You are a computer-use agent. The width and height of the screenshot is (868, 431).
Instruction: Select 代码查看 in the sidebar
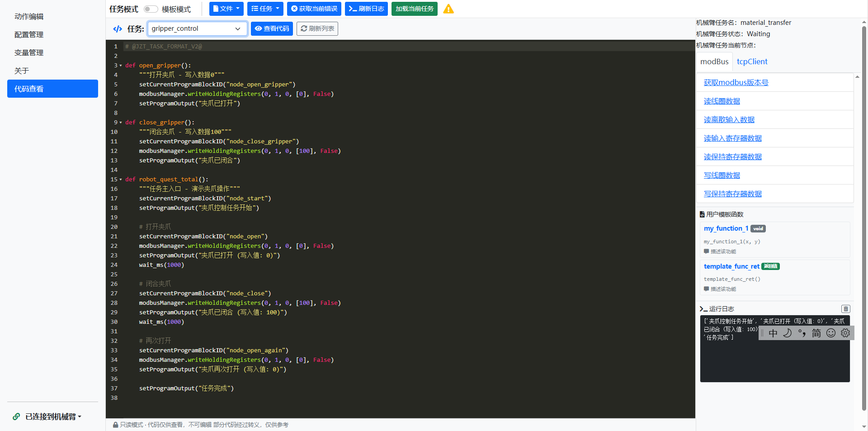tap(52, 89)
